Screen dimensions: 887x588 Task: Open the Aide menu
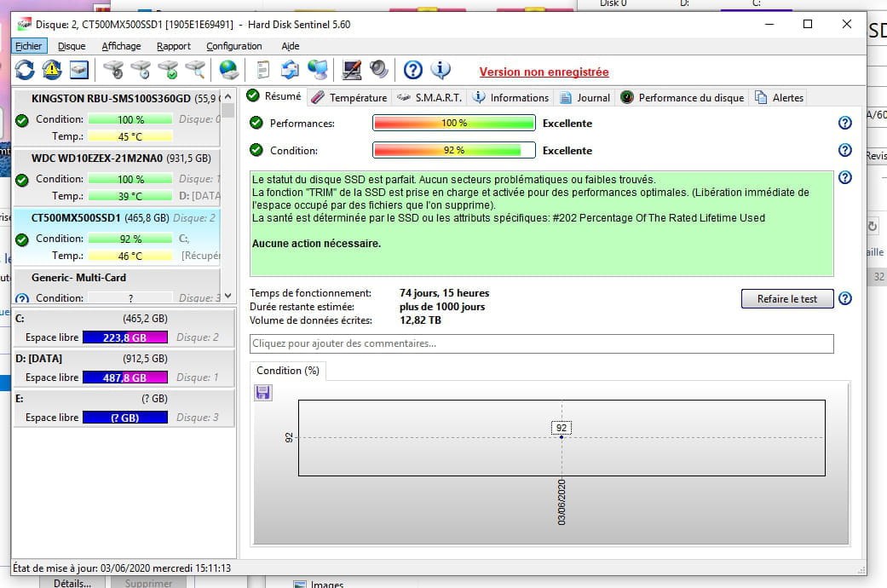click(291, 46)
